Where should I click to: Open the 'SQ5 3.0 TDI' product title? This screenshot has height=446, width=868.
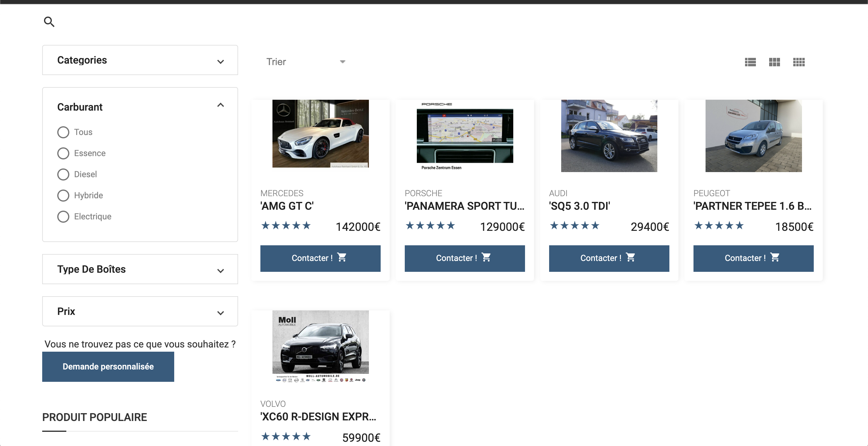coord(580,206)
